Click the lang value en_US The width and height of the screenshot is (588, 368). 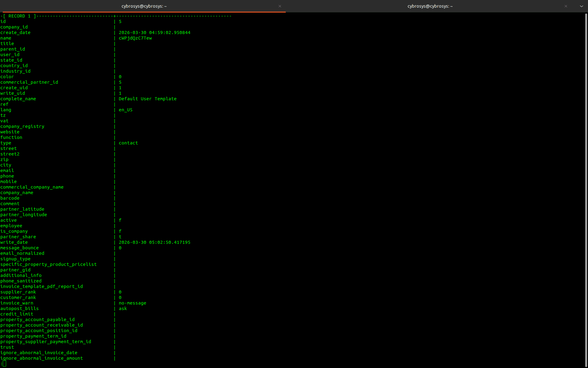126,110
